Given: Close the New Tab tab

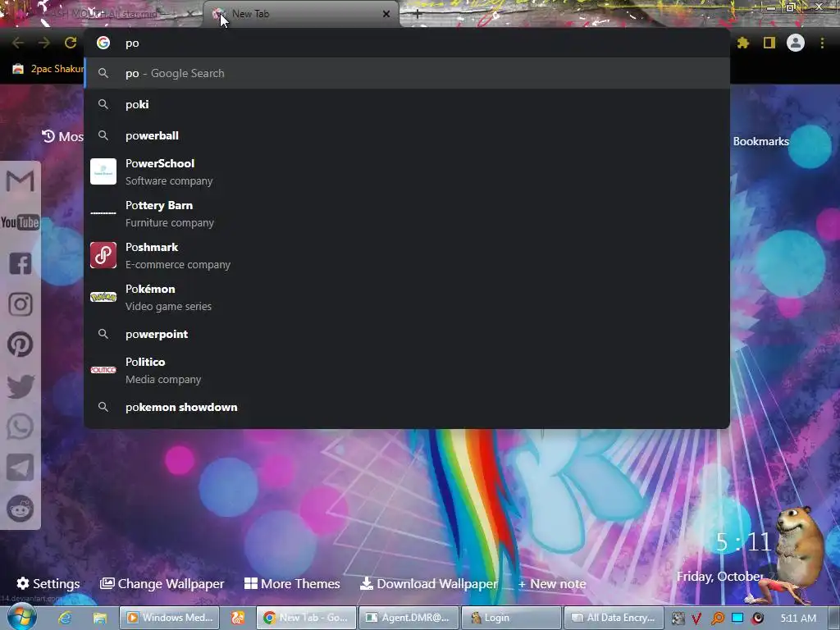Looking at the screenshot, I should coord(386,14).
